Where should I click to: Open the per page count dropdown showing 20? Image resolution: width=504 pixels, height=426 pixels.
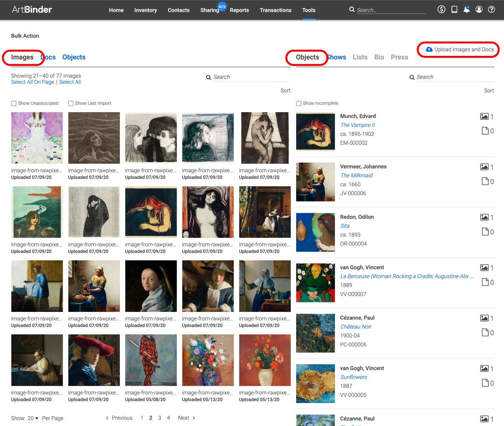tap(33, 418)
